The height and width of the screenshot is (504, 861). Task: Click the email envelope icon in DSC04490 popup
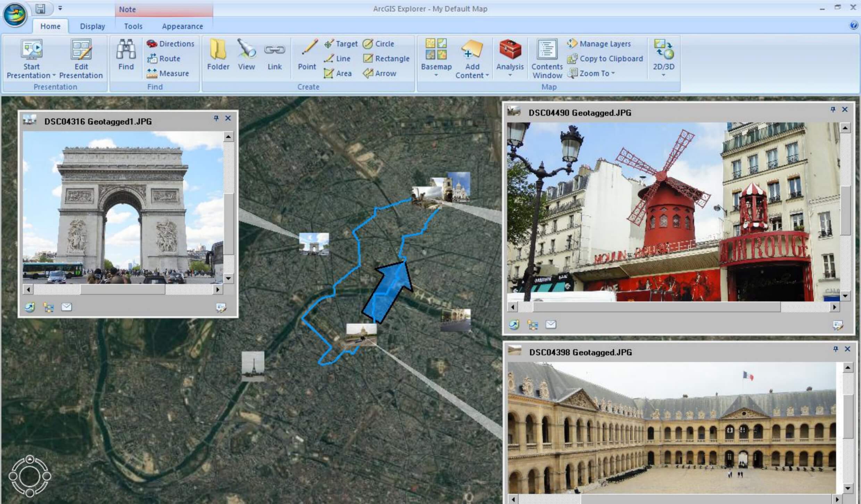[551, 324]
